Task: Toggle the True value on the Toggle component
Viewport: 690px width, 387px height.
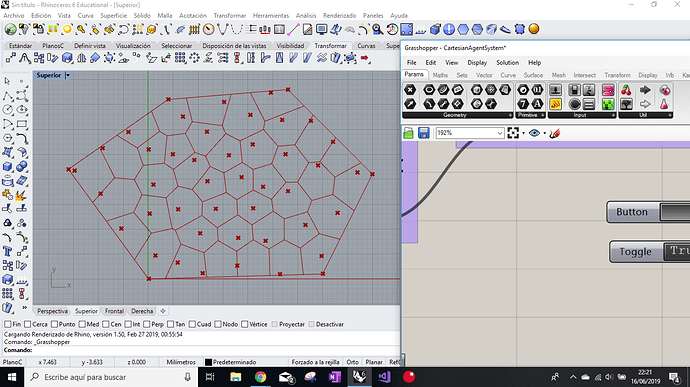Action: (677, 251)
